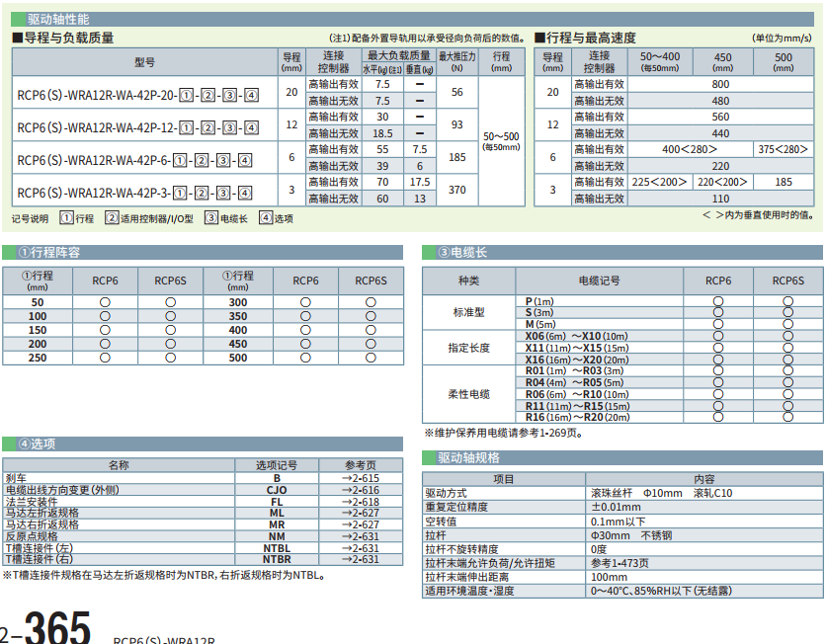827x644 pixels.
Task: Click cable code S (3m)
Action: tap(539, 313)
